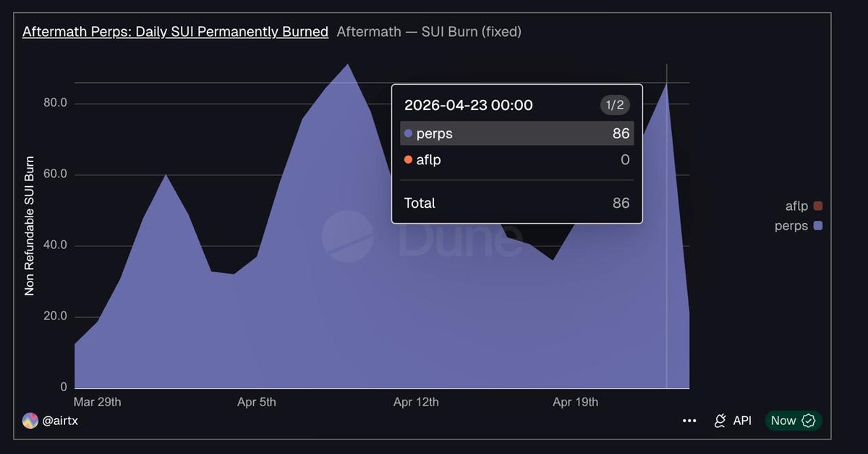The image size is (868, 454).
Task: Click the Apr 5th x-axis label
Action: (257, 402)
